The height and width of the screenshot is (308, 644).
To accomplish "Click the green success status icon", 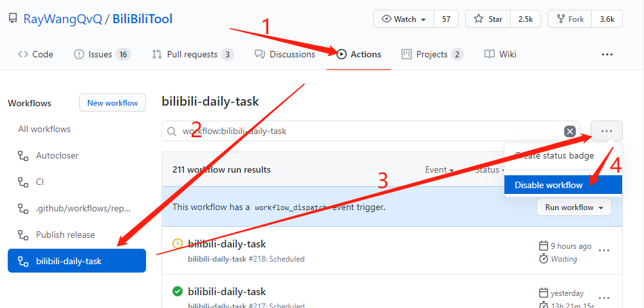I will pyautogui.click(x=178, y=291).
